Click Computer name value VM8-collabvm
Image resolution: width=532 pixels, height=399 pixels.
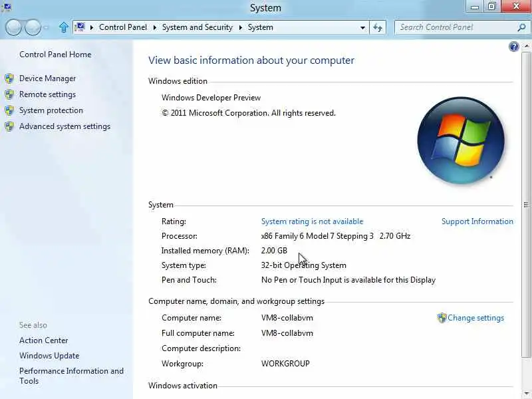pyautogui.click(x=287, y=318)
